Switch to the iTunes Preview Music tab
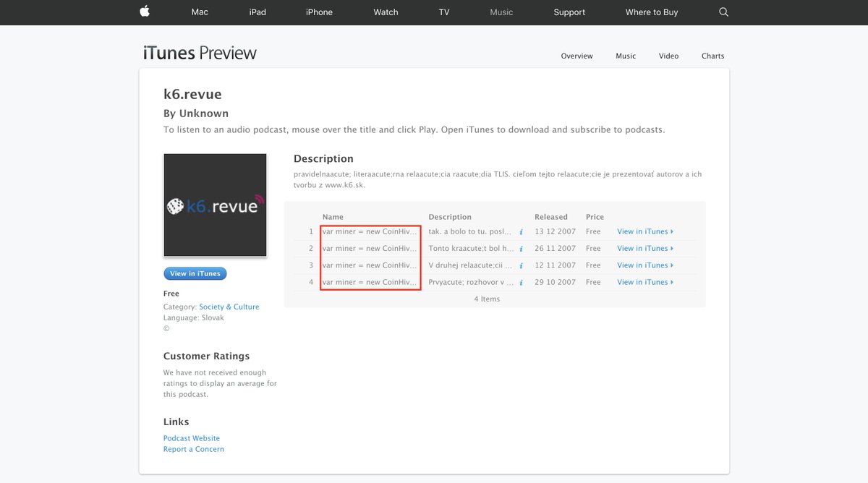 pyautogui.click(x=626, y=56)
